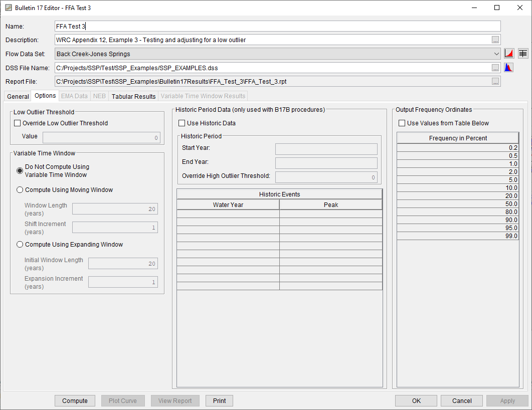Select the 0.5 frequency cell

pos(458,156)
